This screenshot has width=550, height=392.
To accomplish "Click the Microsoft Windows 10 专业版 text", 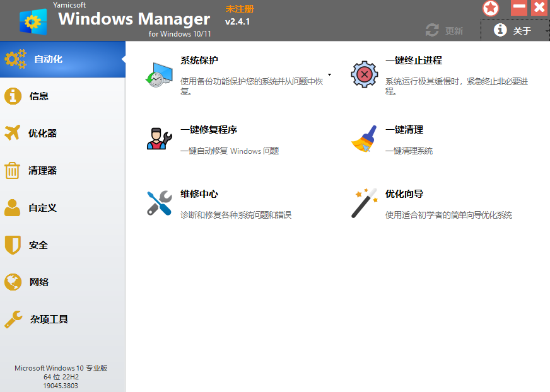I will click(x=61, y=368).
